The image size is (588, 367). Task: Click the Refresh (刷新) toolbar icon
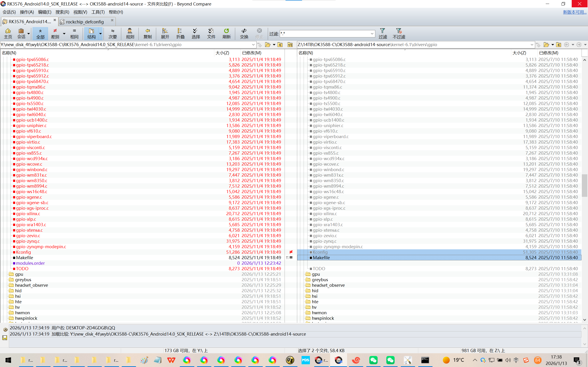pos(226,33)
